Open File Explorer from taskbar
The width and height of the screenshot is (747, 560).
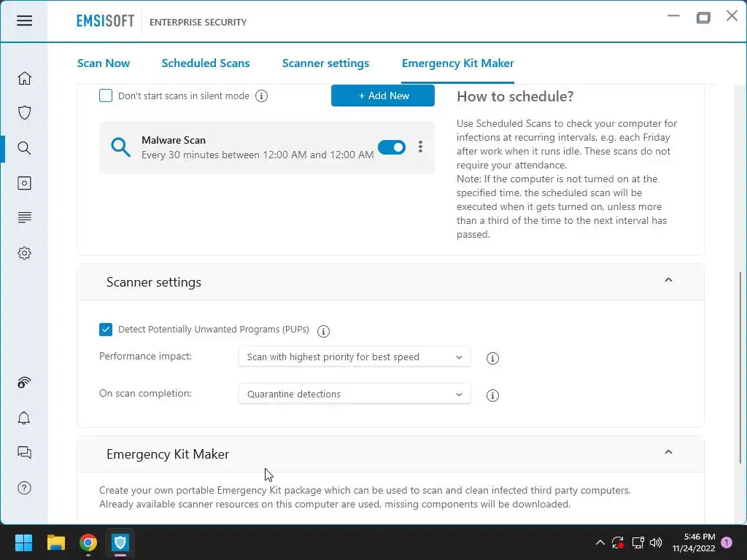coord(55,542)
